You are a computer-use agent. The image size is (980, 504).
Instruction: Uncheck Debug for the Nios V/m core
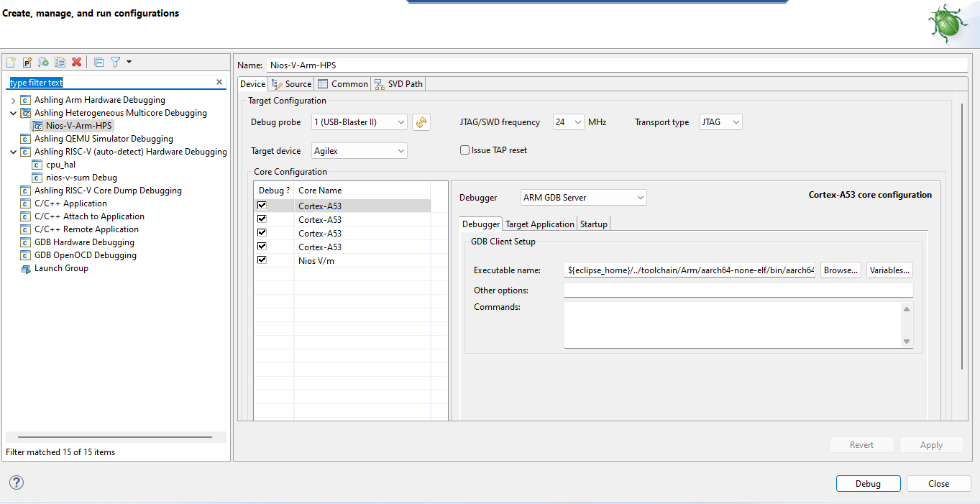(x=262, y=260)
